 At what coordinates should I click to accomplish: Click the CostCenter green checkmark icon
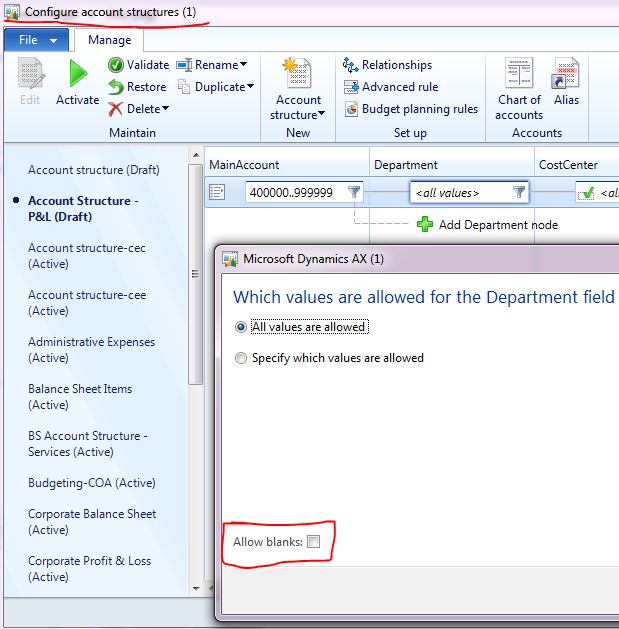586,193
